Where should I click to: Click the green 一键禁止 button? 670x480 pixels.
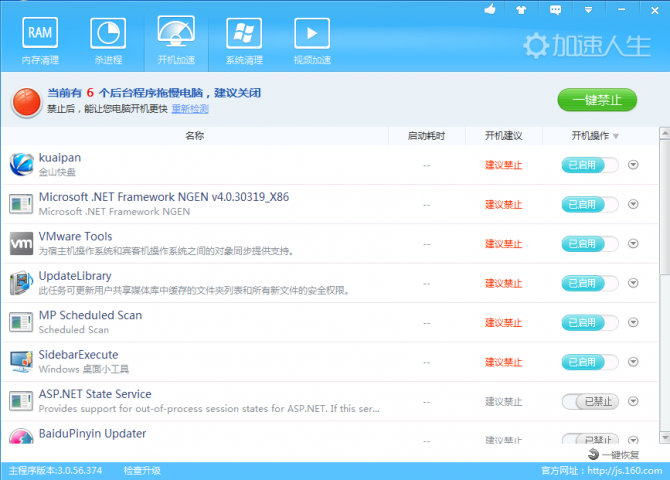[x=596, y=100]
